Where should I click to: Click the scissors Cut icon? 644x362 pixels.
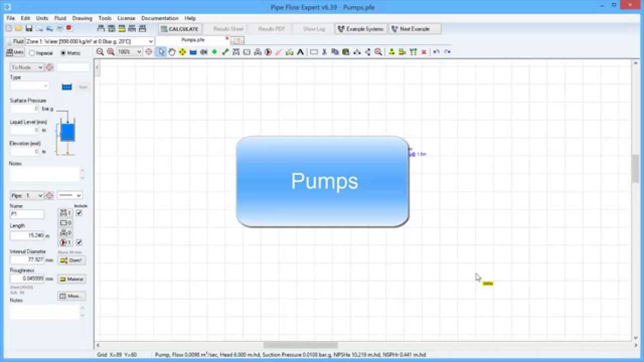325,52
